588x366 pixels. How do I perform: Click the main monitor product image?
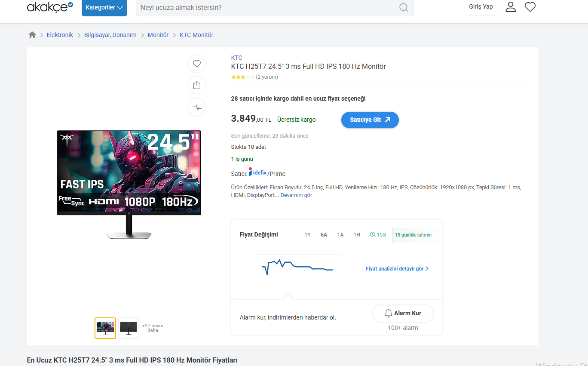click(x=129, y=185)
